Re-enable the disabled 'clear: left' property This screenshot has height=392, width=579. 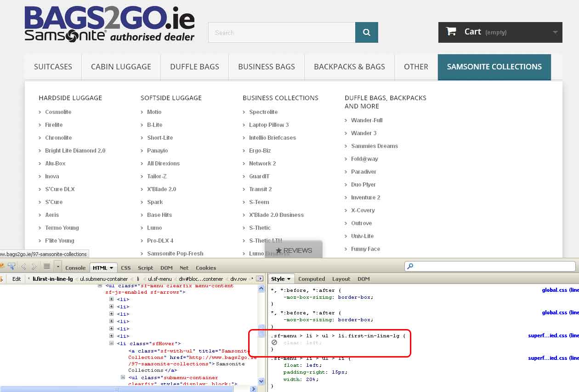point(274,343)
